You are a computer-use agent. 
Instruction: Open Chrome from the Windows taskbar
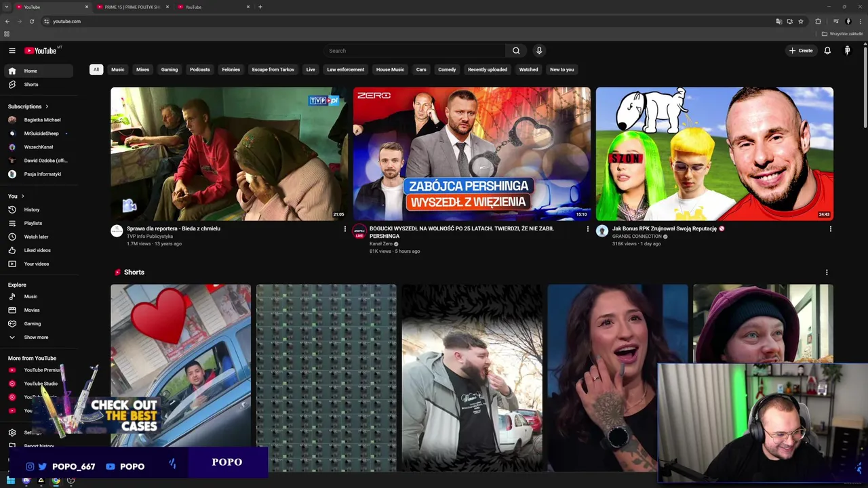56,481
